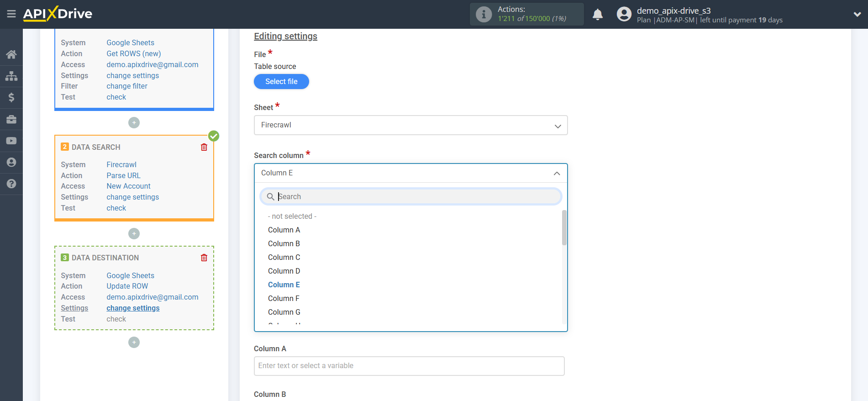The height and width of the screenshot is (401, 868).
Task: Click change settings in Data Destination
Action: [x=133, y=308]
